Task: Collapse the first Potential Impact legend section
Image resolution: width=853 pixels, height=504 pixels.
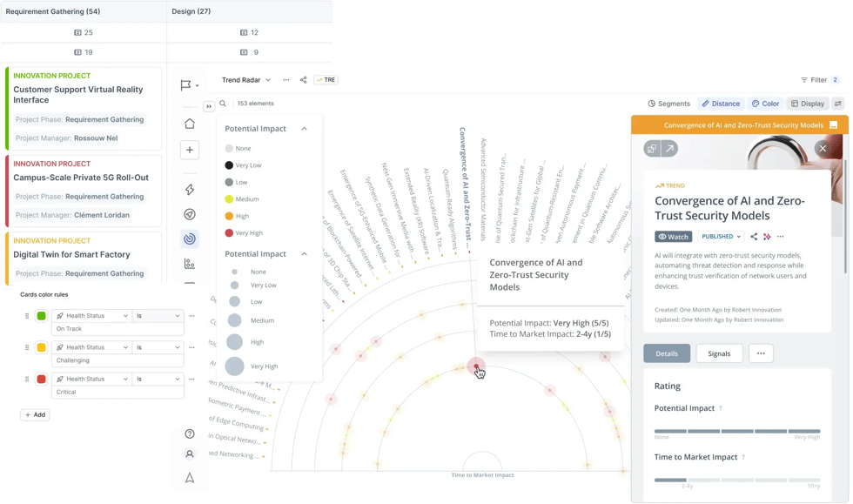Action: click(304, 129)
